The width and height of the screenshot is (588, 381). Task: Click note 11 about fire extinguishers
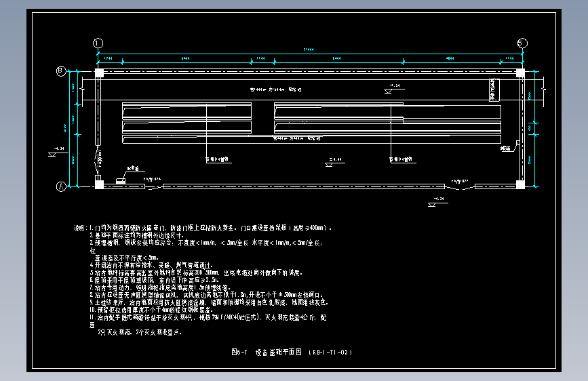tap(208, 325)
